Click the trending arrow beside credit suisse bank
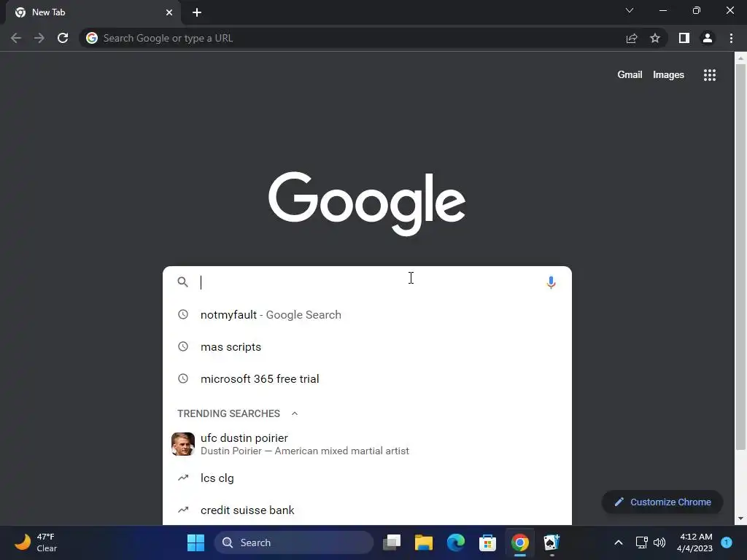This screenshot has width=747, height=560. (x=183, y=510)
